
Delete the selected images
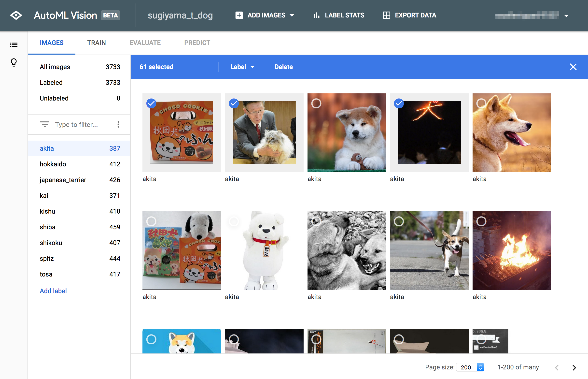tap(283, 67)
